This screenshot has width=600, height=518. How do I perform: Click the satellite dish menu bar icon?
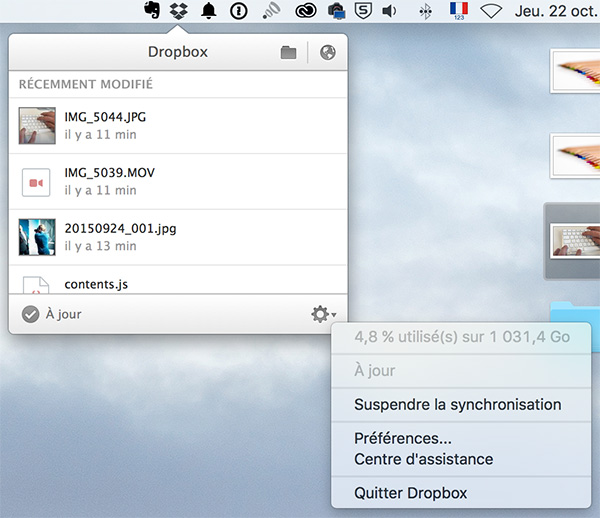click(x=271, y=11)
